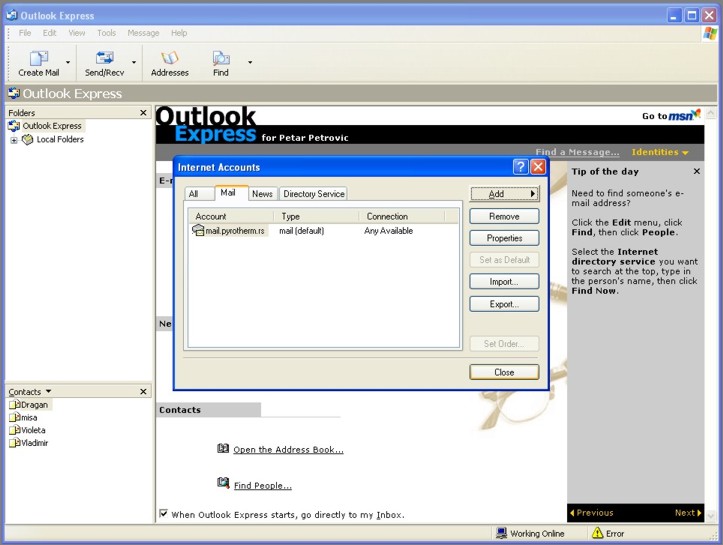Click the Export... button
Image resolution: width=723 pixels, height=545 pixels.
[504, 304]
